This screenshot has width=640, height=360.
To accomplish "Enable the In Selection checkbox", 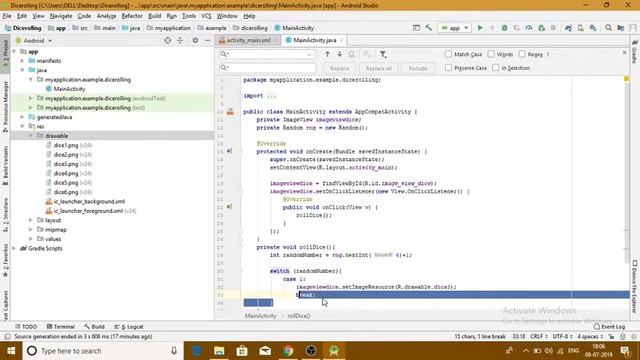I will (x=496, y=68).
